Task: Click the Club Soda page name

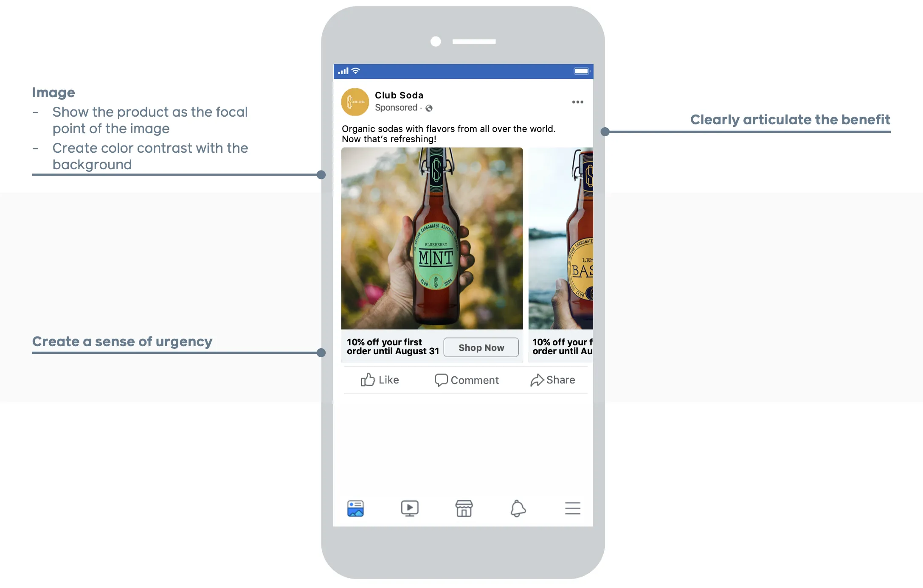Action: [399, 95]
